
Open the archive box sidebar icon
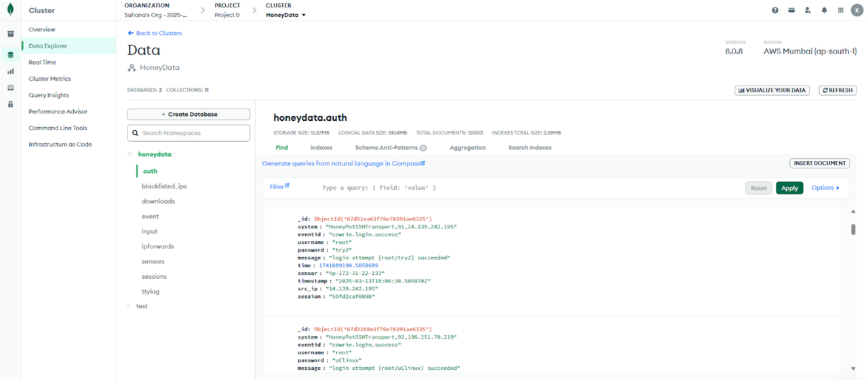pyautogui.click(x=10, y=34)
